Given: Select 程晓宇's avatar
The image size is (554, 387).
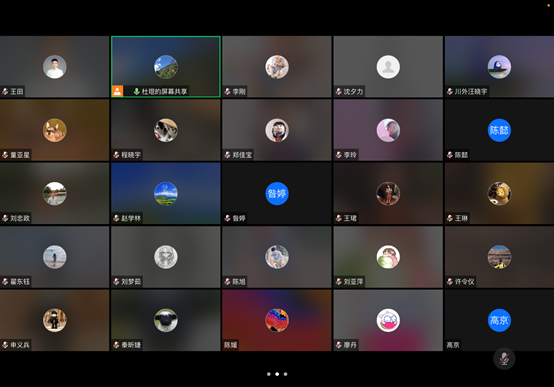Looking at the screenshot, I should click(166, 130).
